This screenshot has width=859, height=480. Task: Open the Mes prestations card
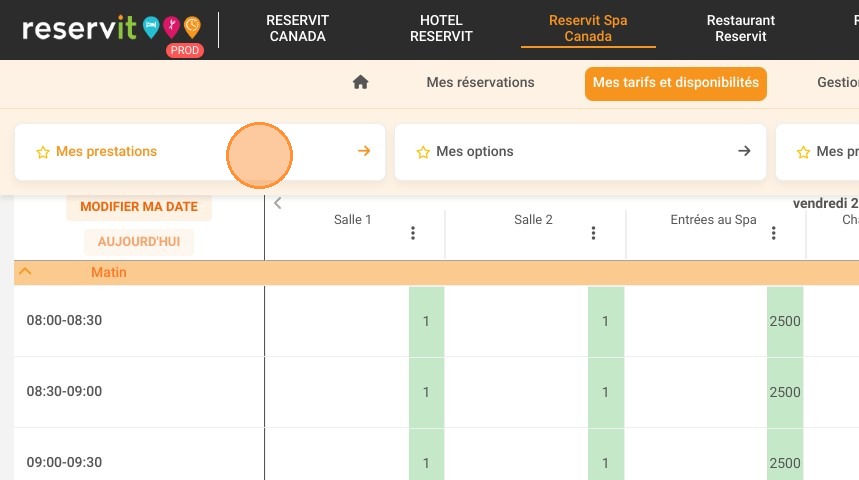click(x=200, y=152)
